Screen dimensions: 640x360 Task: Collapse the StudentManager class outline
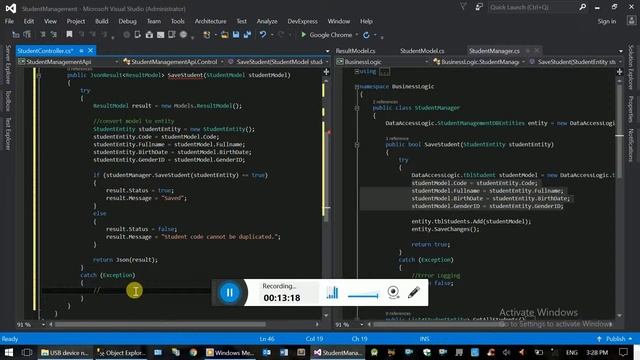356,108
